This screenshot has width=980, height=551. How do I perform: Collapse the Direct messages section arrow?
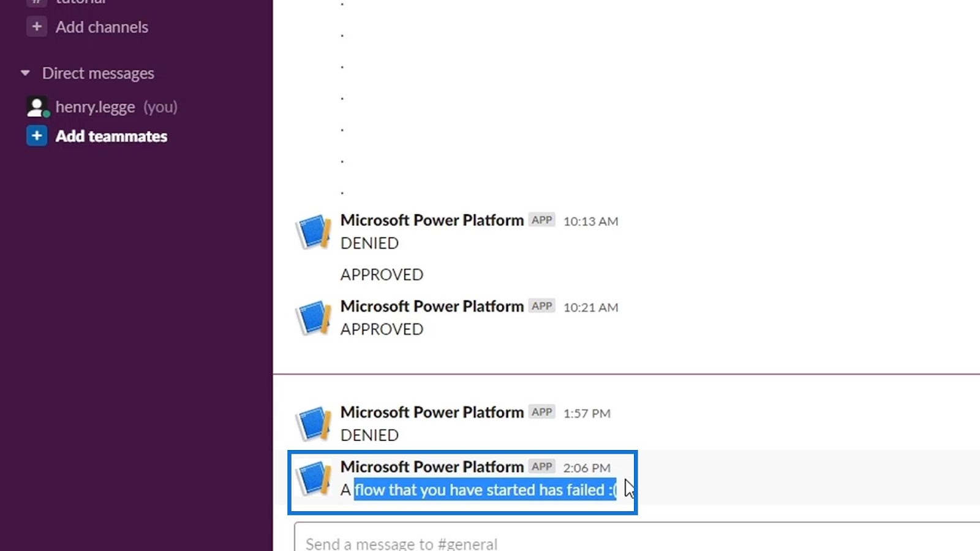(25, 73)
